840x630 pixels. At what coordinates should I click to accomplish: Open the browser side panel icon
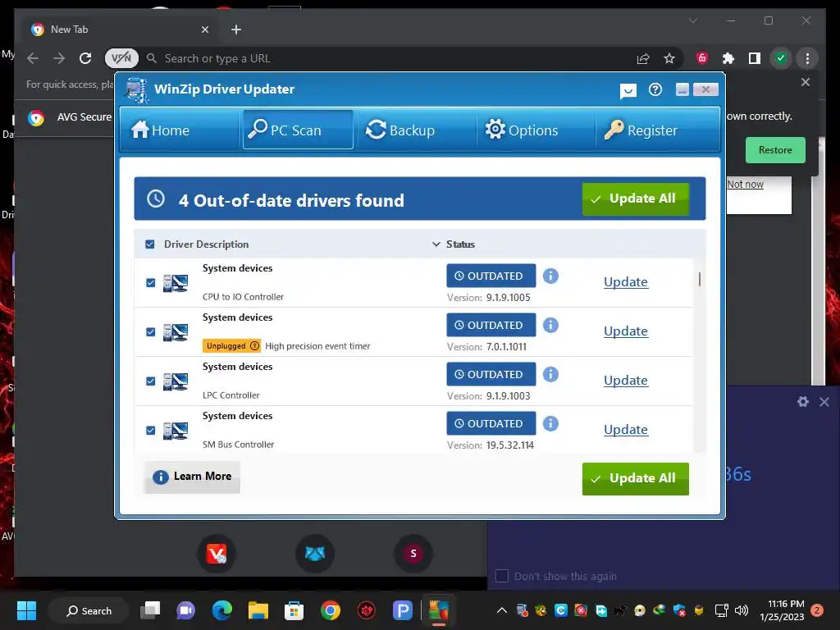pos(755,58)
